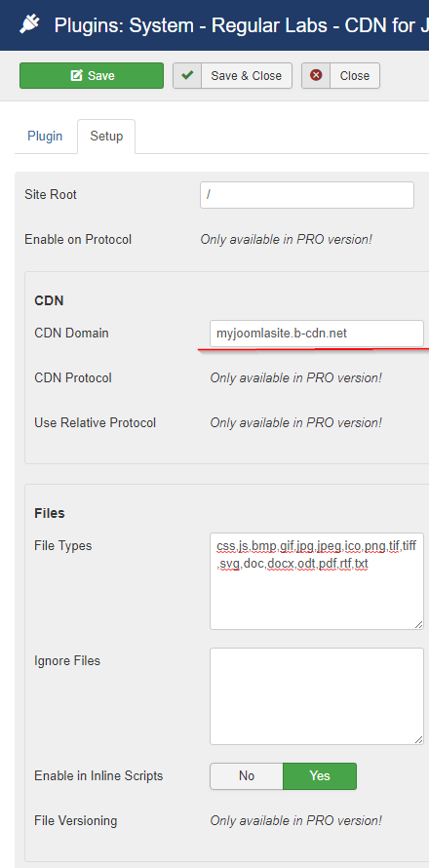Click the green checkmark icon on Save & Close
Viewport: 429px width, 868px height.
tap(187, 75)
